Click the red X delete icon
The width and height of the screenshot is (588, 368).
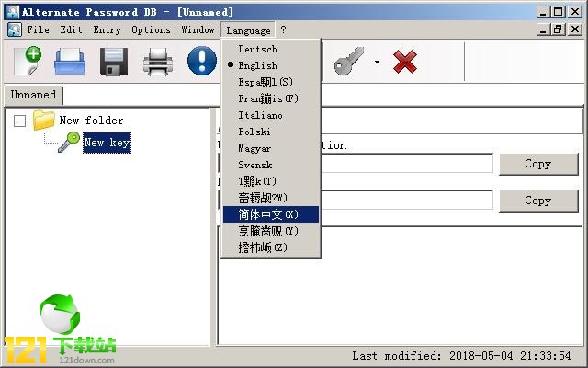pyautogui.click(x=405, y=62)
